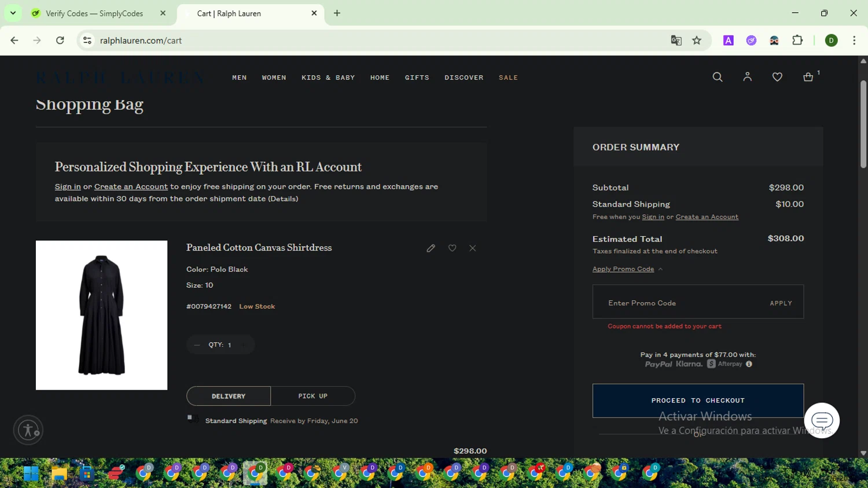Open the Chrome profile avatar D

832,41
